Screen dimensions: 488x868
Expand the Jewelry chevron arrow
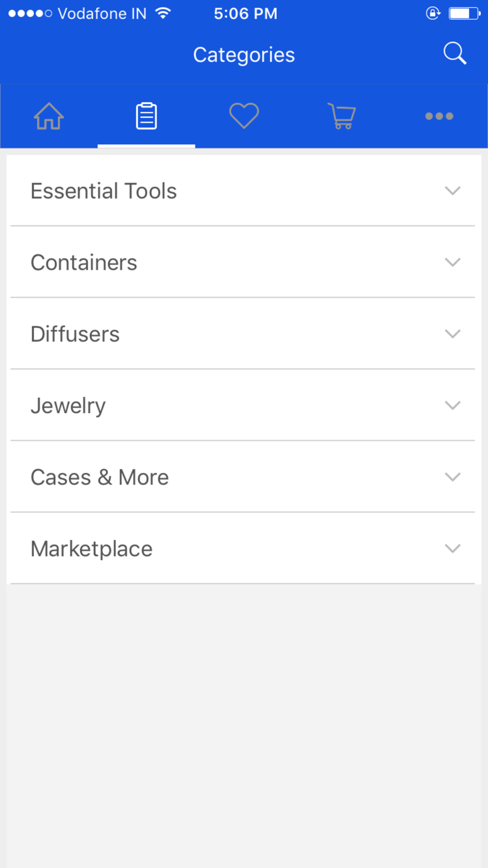(x=453, y=405)
